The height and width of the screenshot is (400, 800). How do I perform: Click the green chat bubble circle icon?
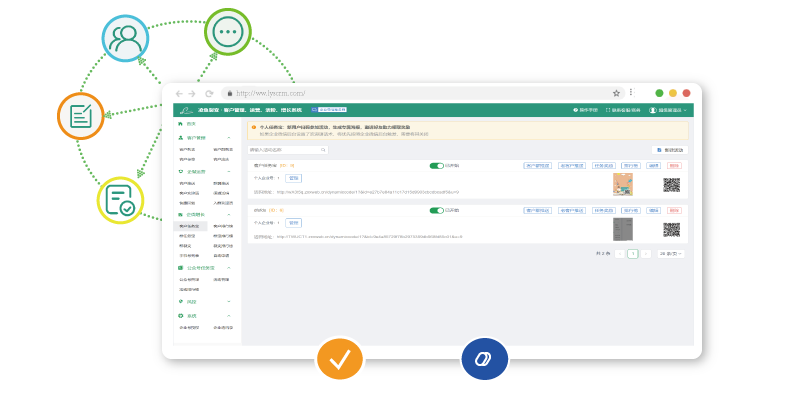click(228, 32)
